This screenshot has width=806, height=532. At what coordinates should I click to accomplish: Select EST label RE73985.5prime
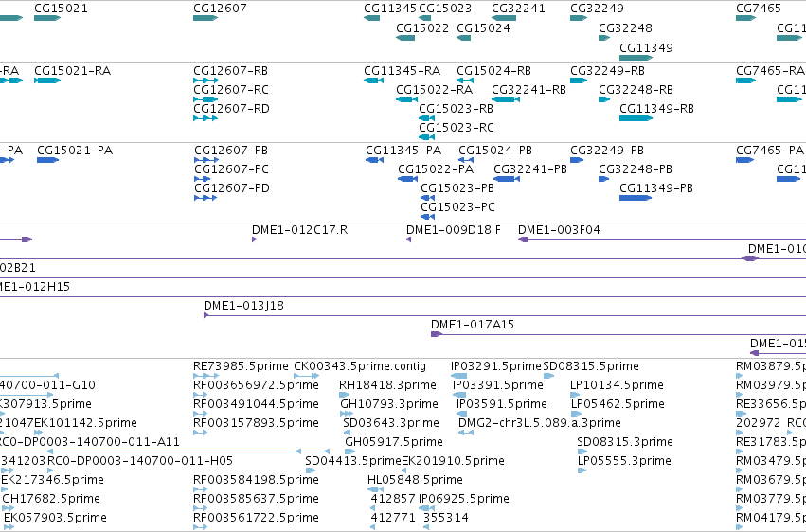(241, 366)
